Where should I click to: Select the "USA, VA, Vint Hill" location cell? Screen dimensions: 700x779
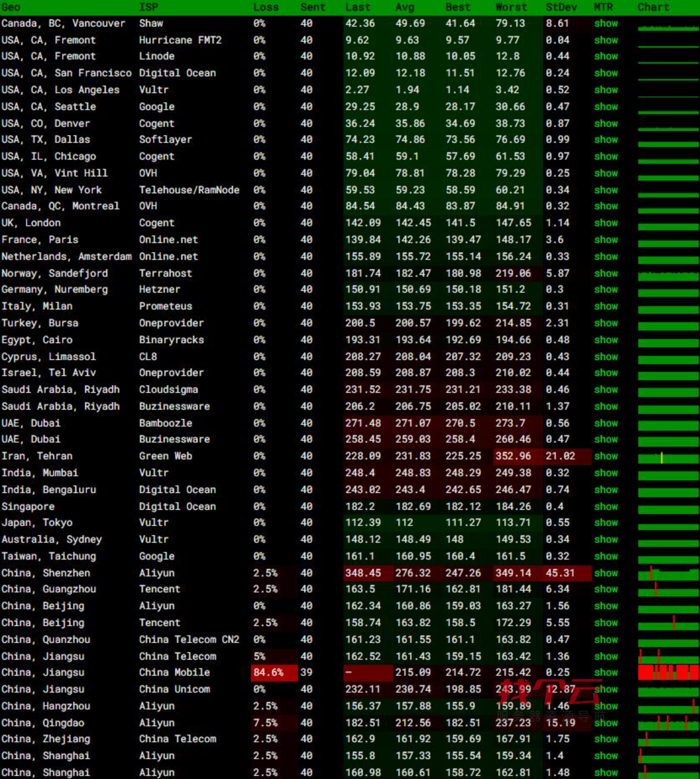click(x=54, y=173)
